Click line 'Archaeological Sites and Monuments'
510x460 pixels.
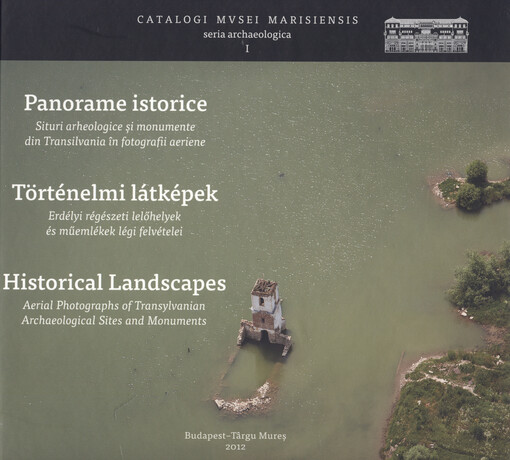(114, 320)
